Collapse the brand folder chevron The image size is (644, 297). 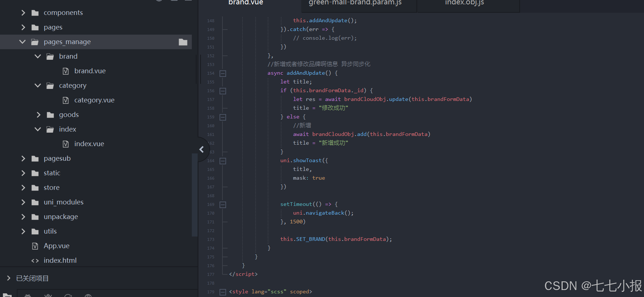tap(38, 56)
